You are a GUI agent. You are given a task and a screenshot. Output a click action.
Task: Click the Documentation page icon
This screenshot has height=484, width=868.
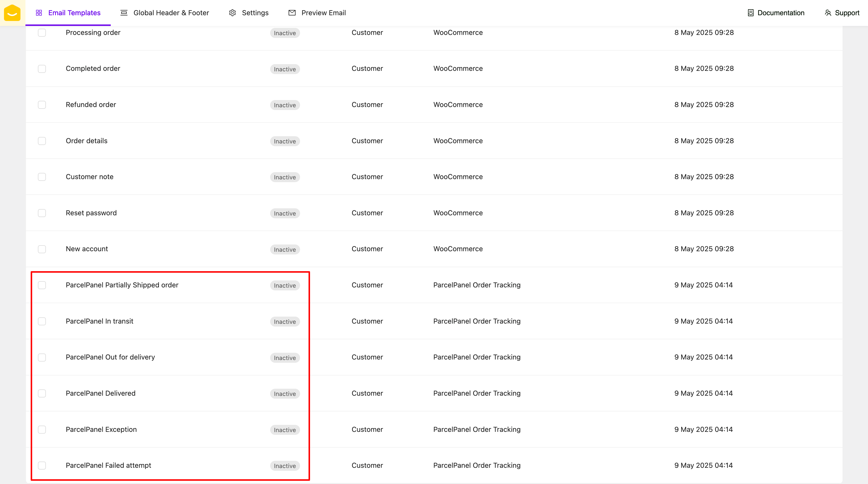[x=751, y=13]
